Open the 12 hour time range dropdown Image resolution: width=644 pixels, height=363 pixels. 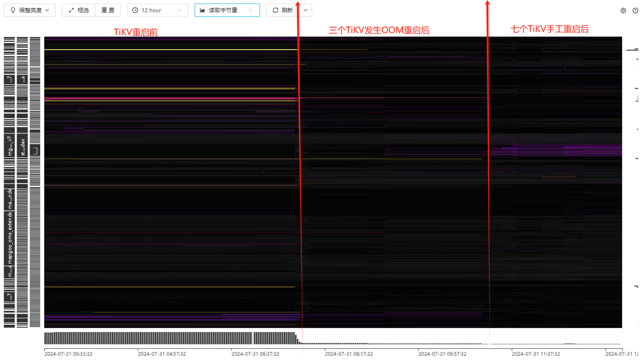coord(158,10)
